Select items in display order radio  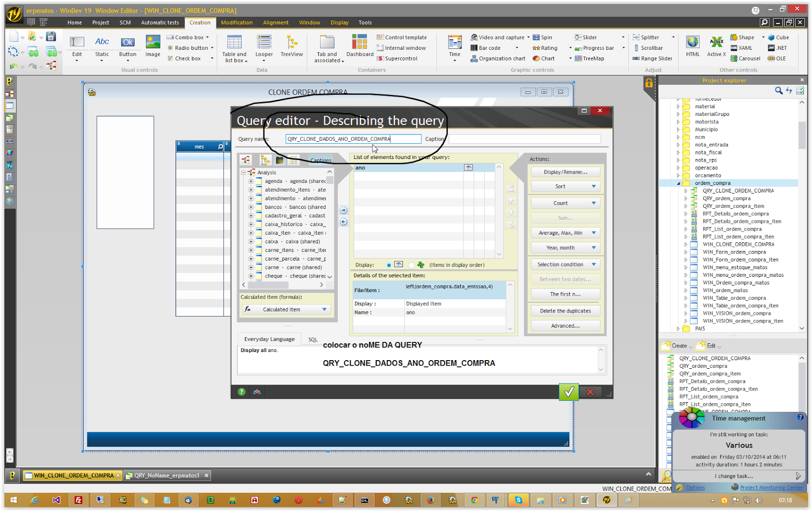[411, 265]
